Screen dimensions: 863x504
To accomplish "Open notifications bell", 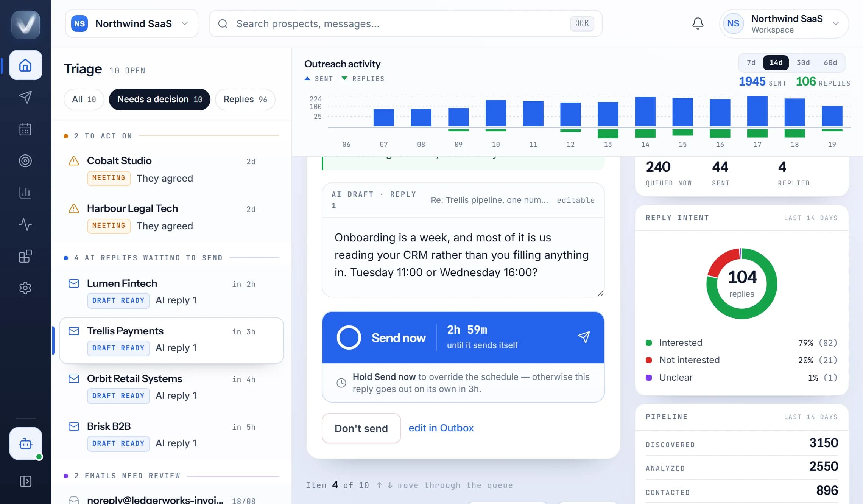I will pos(698,23).
